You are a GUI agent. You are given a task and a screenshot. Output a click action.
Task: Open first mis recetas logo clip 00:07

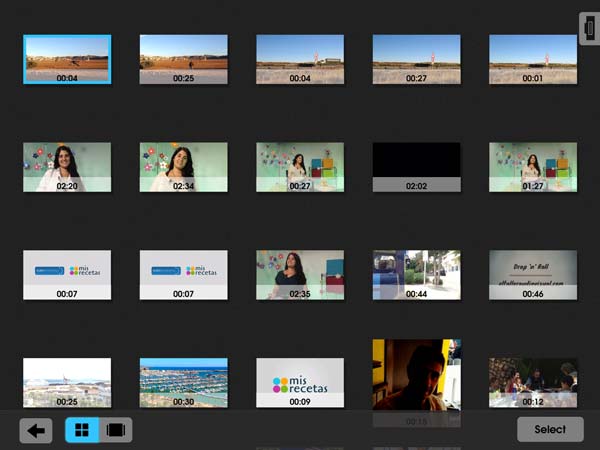[67, 275]
